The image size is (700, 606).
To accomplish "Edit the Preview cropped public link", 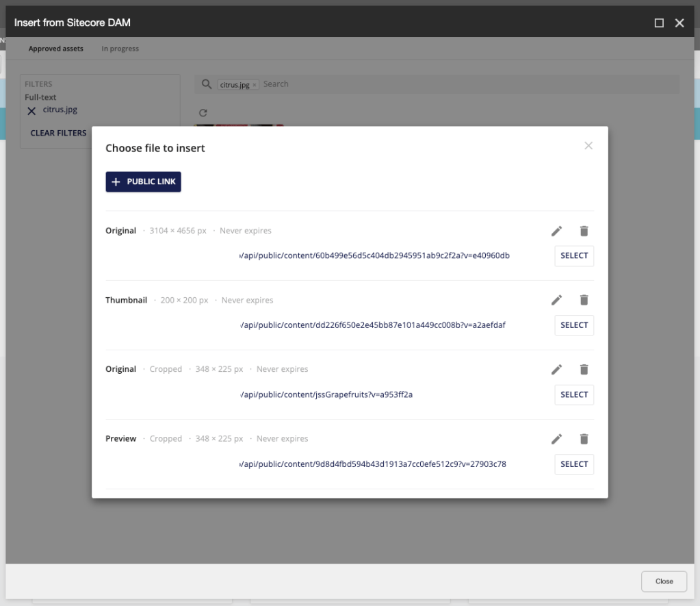I will point(556,439).
